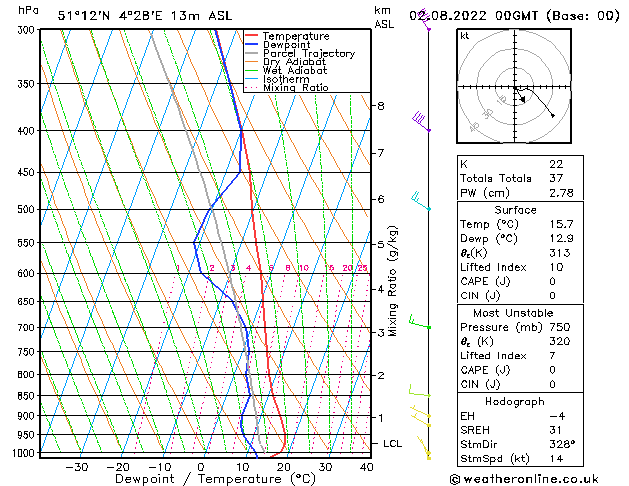Click the 8 km altitude label

381,106
